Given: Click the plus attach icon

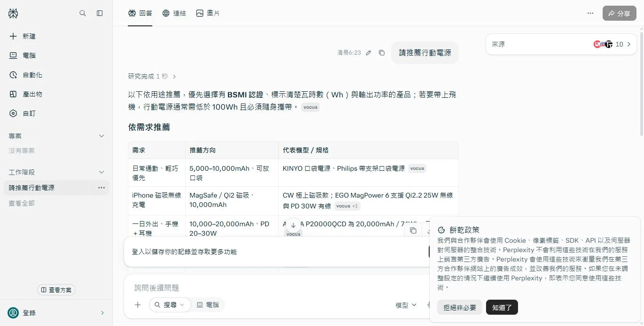Looking at the screenshot, I should tap(138, 305).
